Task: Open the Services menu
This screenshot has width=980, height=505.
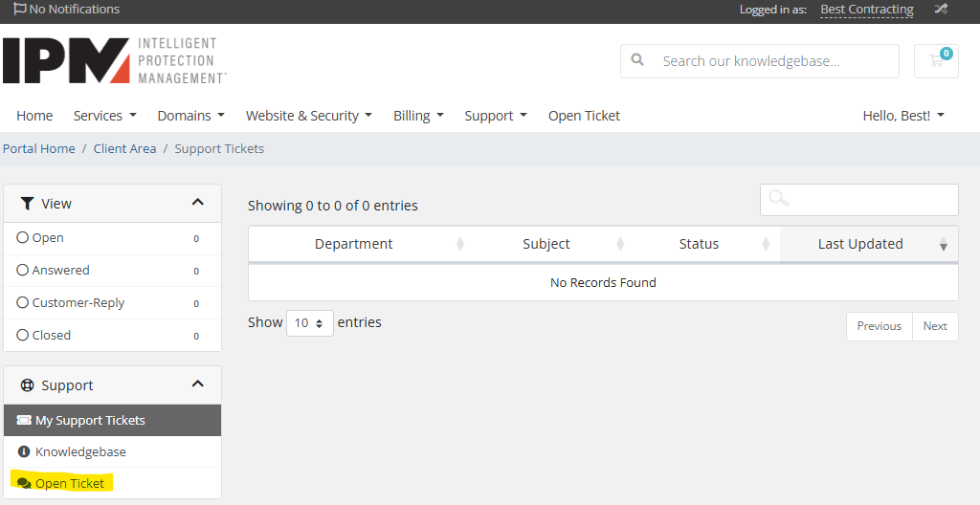Action: coord(104,116)
